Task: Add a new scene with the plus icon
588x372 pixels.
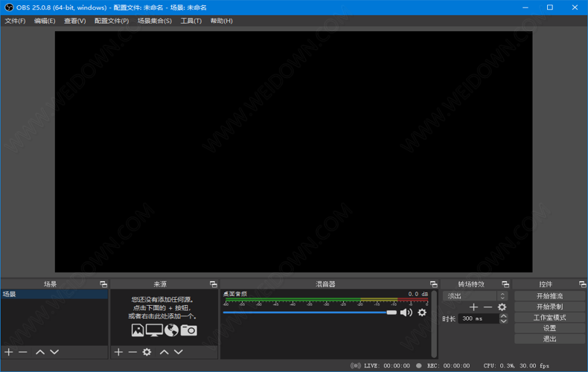Action: point(9,352)
